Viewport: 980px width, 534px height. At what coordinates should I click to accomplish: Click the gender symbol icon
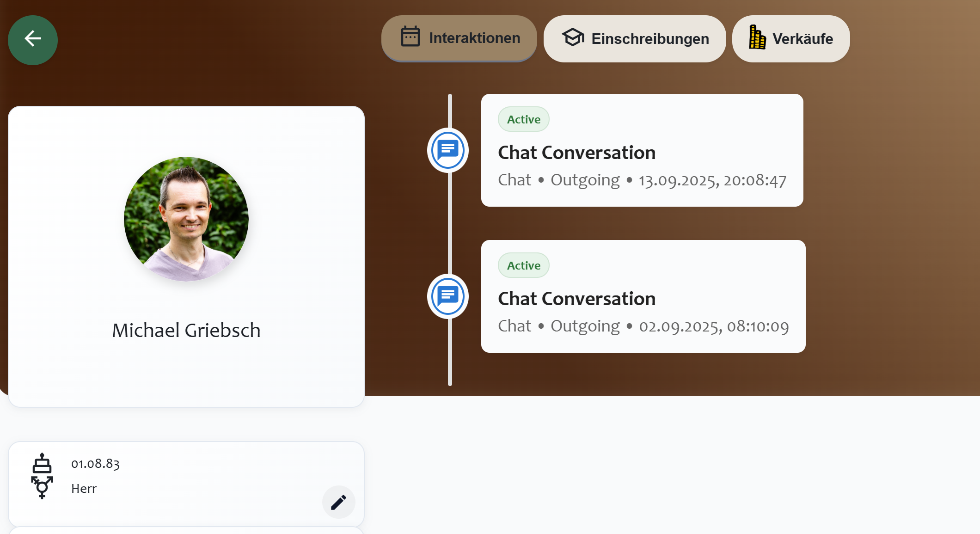tap(42, 487)
